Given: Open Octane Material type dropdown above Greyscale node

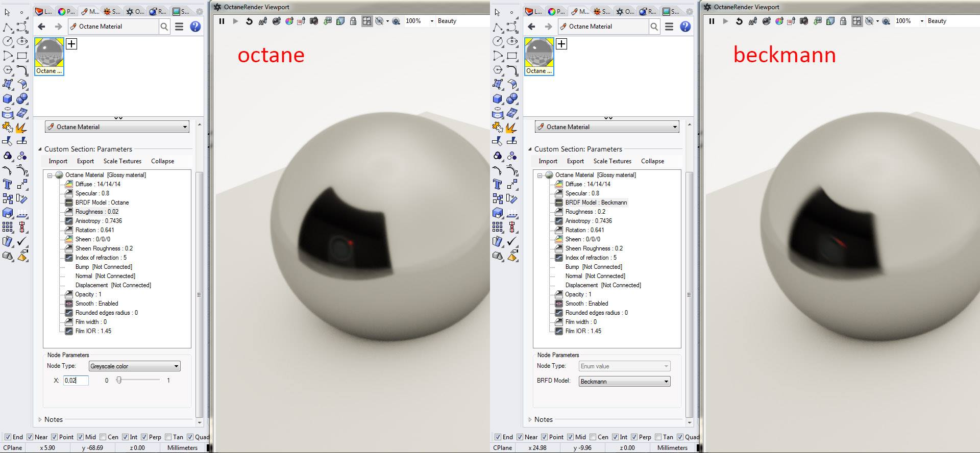Looking at the screenshot, I should pos(117,127).
